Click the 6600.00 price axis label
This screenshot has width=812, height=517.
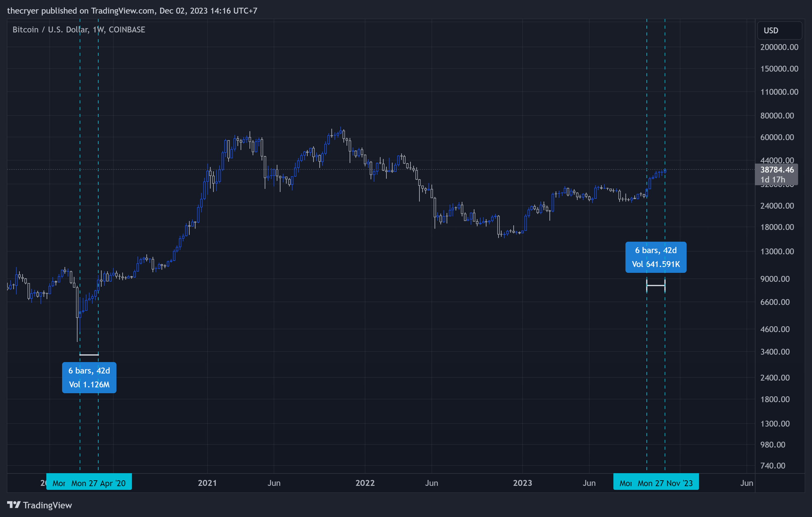click(775, 302)
